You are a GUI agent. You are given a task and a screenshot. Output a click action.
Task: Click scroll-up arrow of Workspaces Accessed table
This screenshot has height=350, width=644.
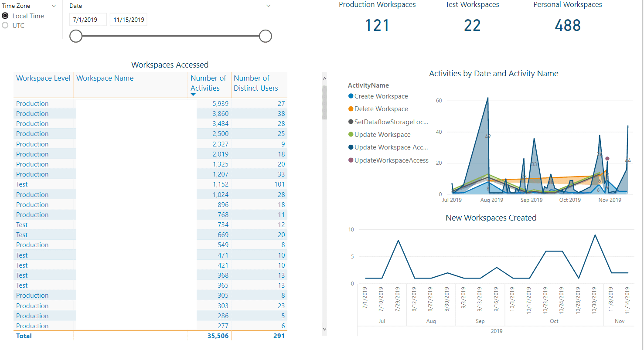point(324,78)
